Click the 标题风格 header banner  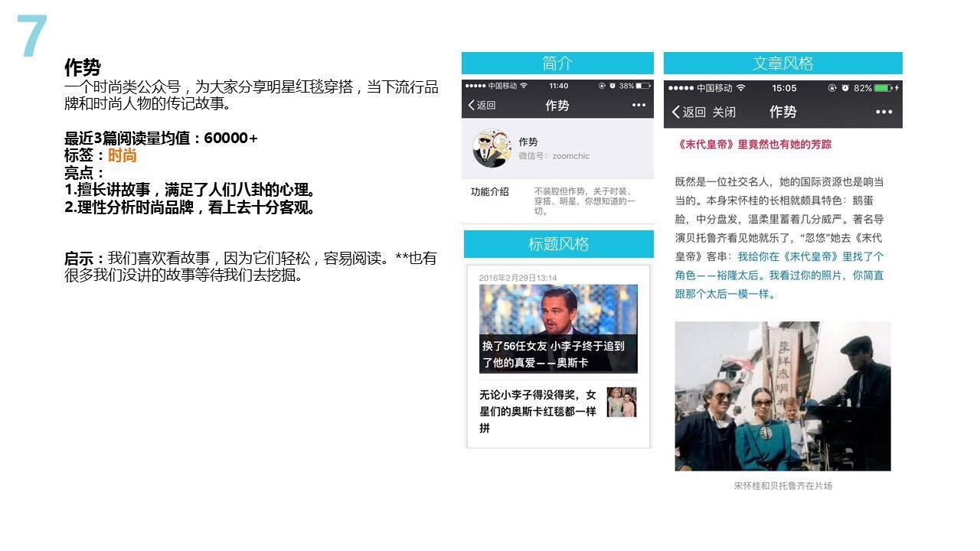[559, 244]
